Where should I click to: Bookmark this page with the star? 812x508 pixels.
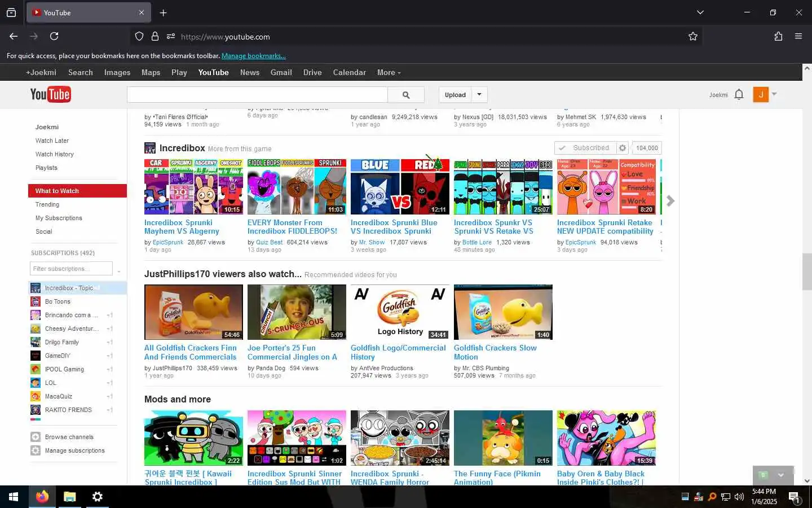coord(693,37)
